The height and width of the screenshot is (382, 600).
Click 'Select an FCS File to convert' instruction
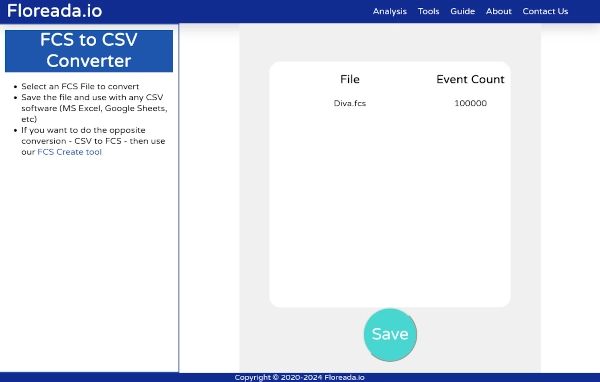pos(80,87)
